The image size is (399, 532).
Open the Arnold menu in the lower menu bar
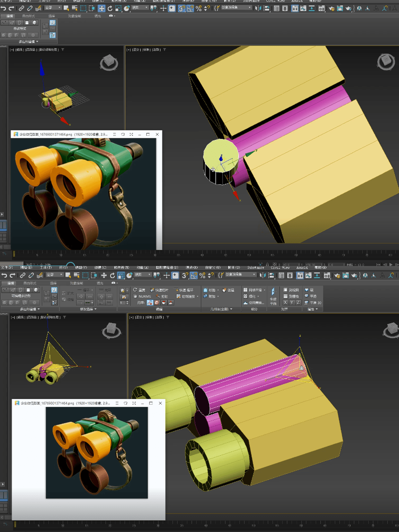click(302, 267)
